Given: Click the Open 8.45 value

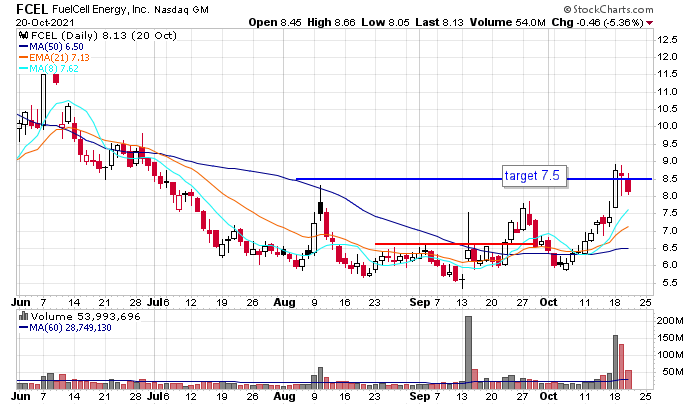Looking at the screenshot, I should click(x=275, y=22).
